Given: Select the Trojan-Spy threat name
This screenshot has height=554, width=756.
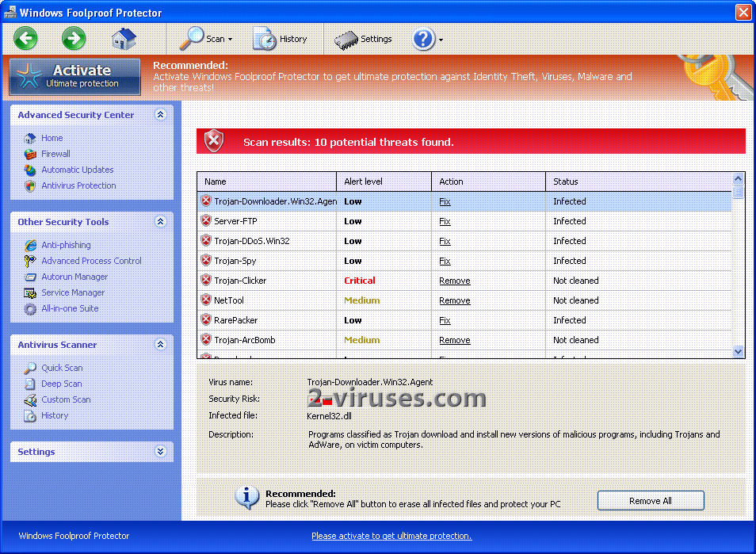Looking at the screenshot, I should click(x=235, y=261).
